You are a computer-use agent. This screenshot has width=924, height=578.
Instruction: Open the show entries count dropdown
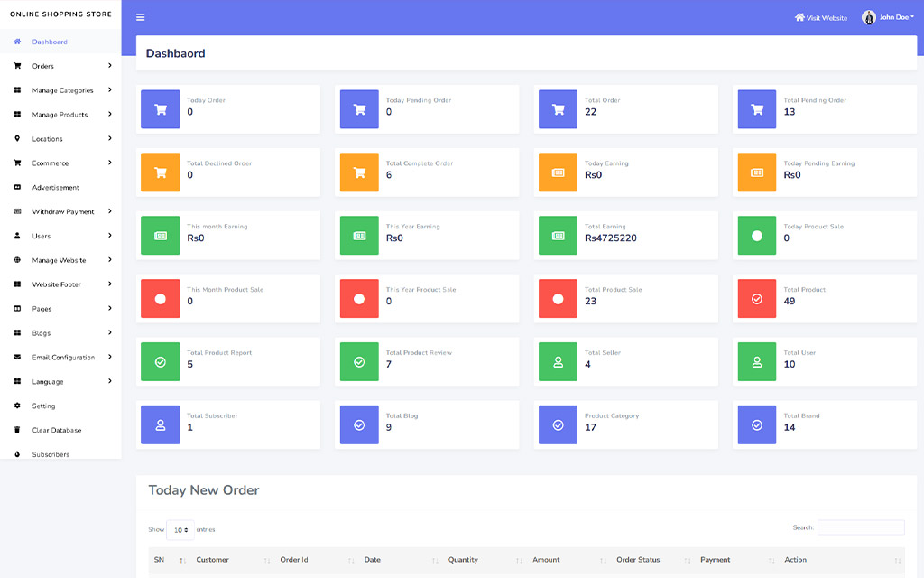point(180,530)
